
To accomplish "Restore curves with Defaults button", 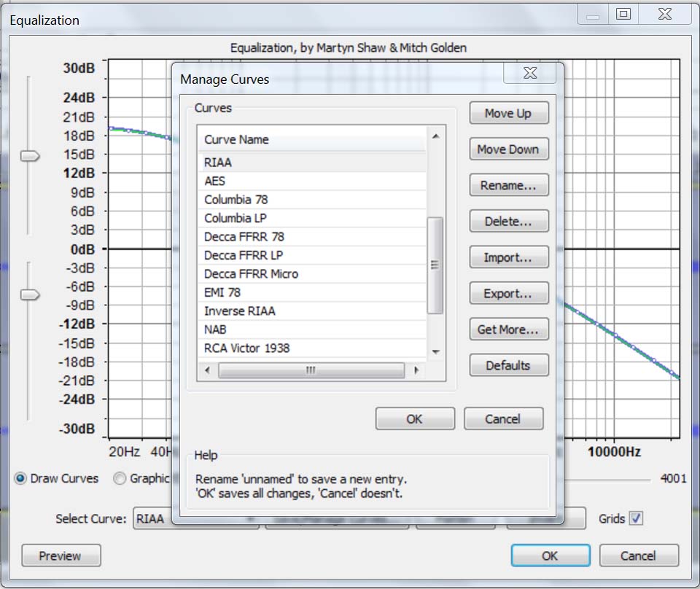I will click(x=508, y=366).
